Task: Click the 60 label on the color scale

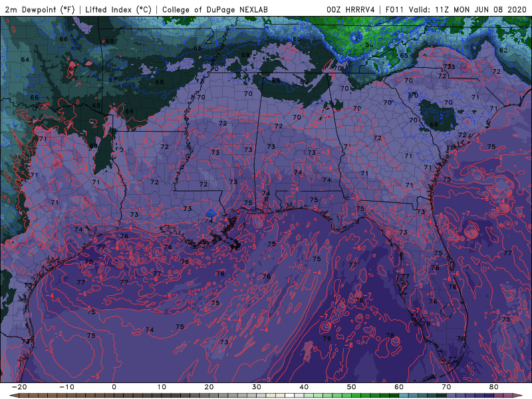Action: pos(399,387)
